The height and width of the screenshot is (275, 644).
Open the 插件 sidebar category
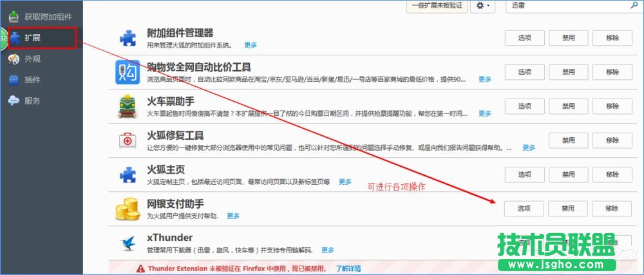pyautogui.click(x=41, y=80)
